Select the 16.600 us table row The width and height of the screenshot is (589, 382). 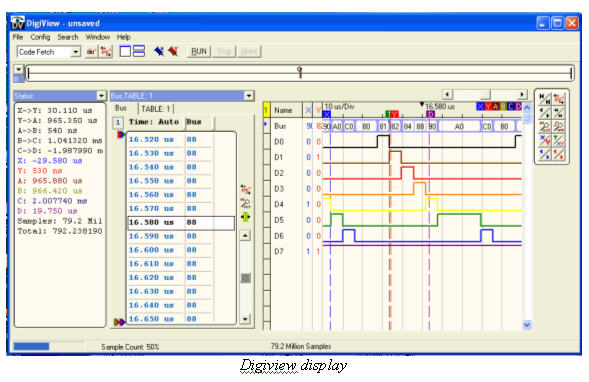click(x=181, y=250)
